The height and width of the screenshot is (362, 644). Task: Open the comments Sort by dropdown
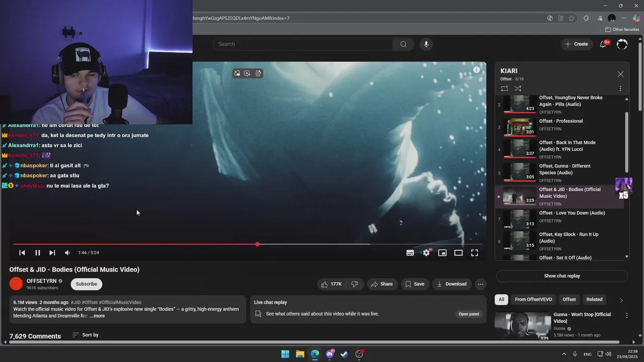pos(86,335)
